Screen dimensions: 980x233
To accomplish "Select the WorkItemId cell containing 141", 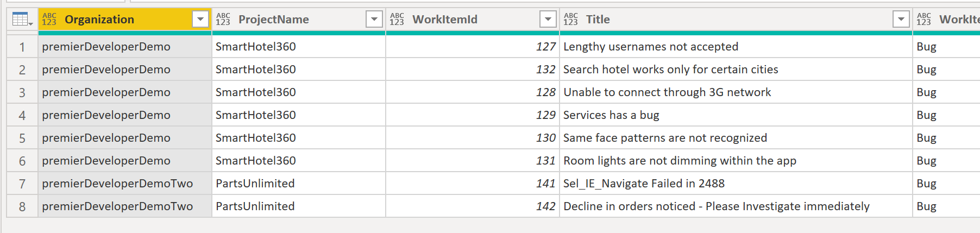I will coord(473,184).
